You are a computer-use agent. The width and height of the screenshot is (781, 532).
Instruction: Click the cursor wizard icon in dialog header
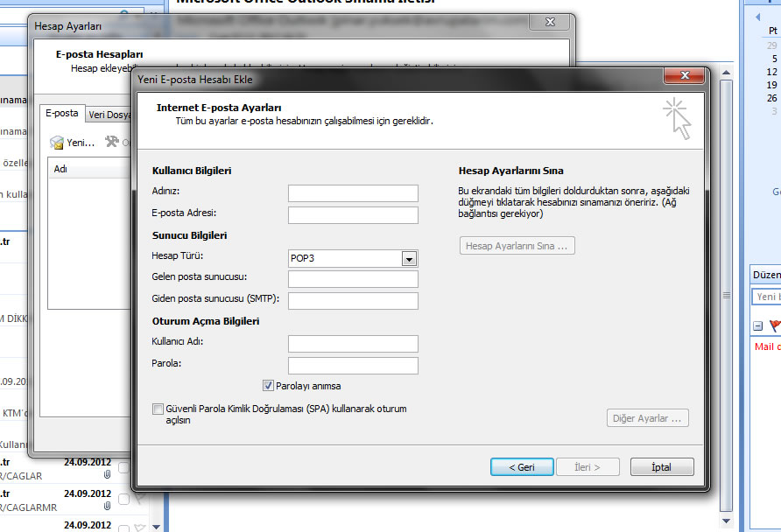(x=677, y=118)
